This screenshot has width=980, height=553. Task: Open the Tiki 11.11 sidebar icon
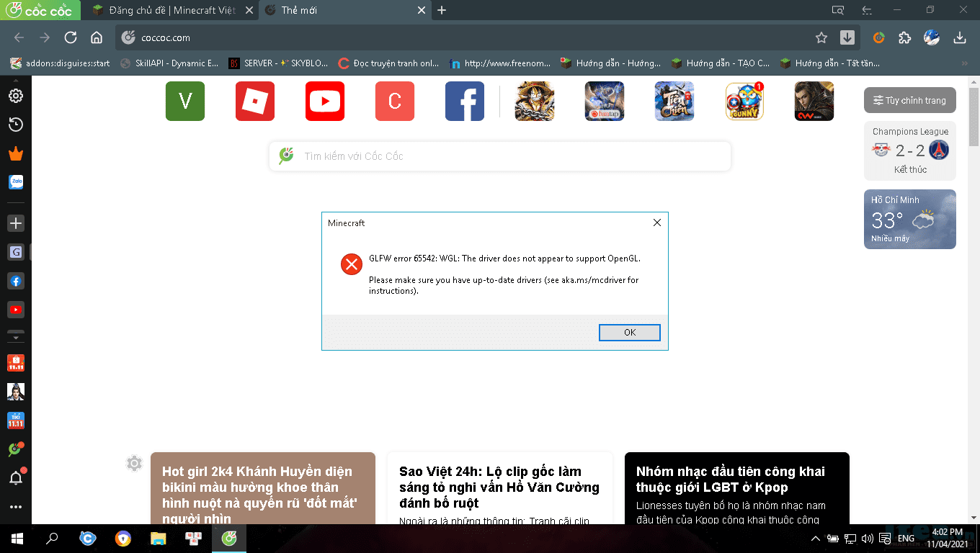[x=15, y=420]
